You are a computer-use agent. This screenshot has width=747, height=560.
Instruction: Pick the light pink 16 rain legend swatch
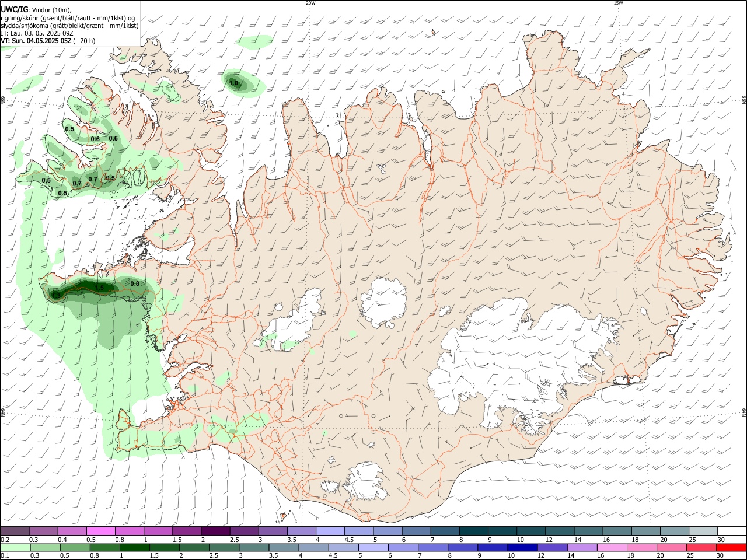click(x=611, y=548)
